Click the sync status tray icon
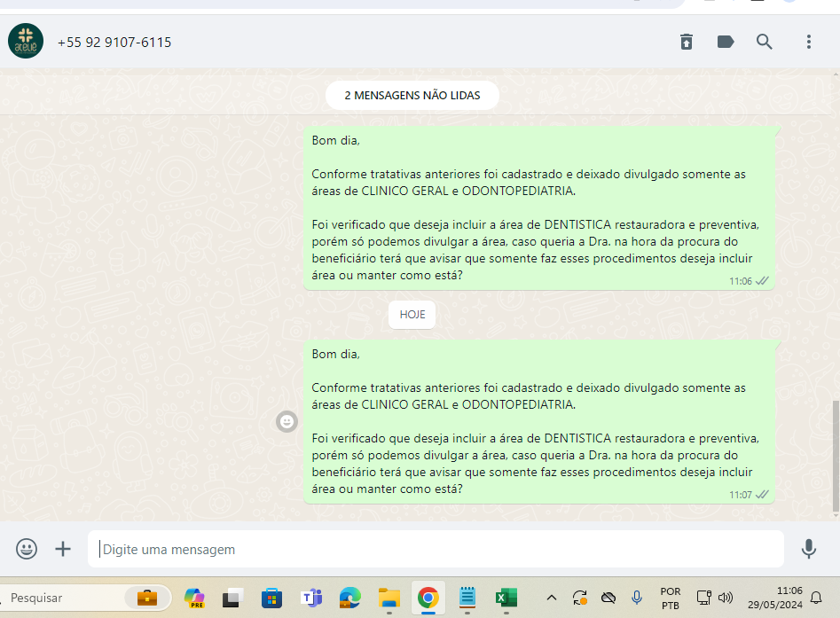840x618 pixels. [579, 598]
